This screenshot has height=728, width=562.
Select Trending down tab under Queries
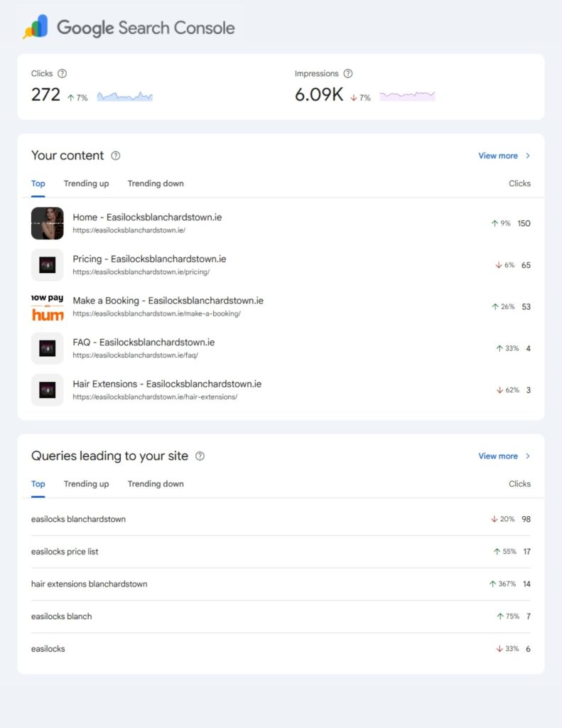click(x=156, y=484)
